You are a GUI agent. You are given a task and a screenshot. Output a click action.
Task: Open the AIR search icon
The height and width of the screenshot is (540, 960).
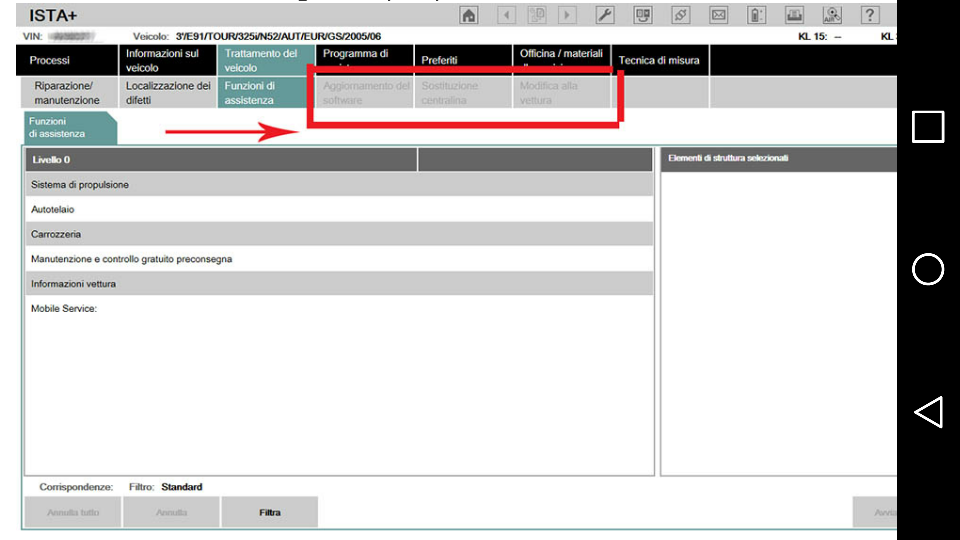[x=832, y=15]
